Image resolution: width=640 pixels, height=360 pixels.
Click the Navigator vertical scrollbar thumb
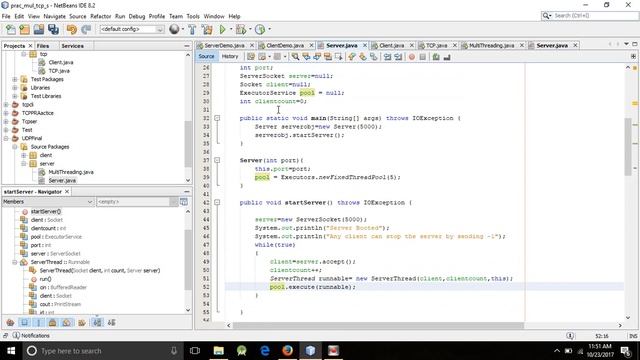[188, 259]
